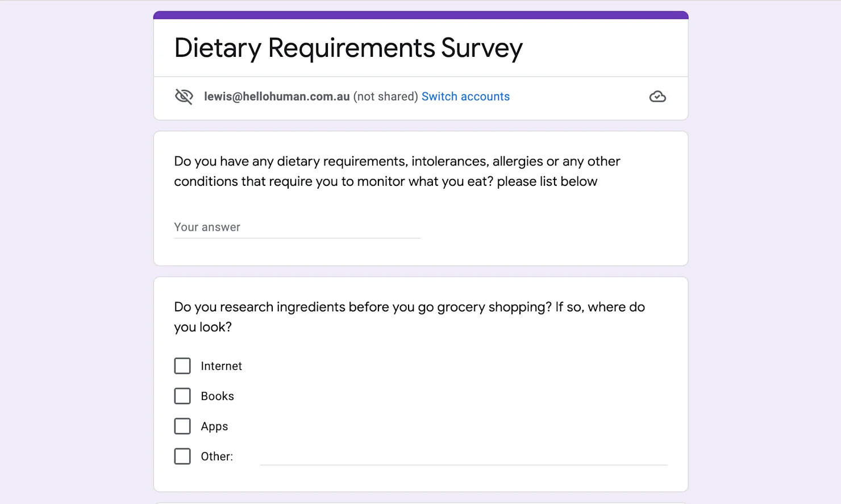Click the '(not shared)' text
Image resolution: width=841 pixels, height=504 pixels.
coord(385,97)
